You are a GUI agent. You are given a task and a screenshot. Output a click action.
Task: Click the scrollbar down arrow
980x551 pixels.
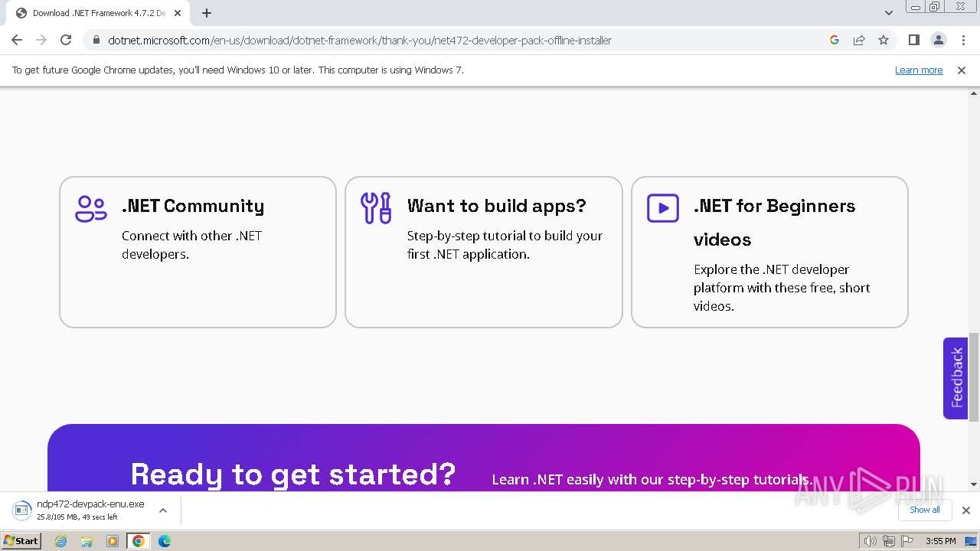click(x=974, y=484)
